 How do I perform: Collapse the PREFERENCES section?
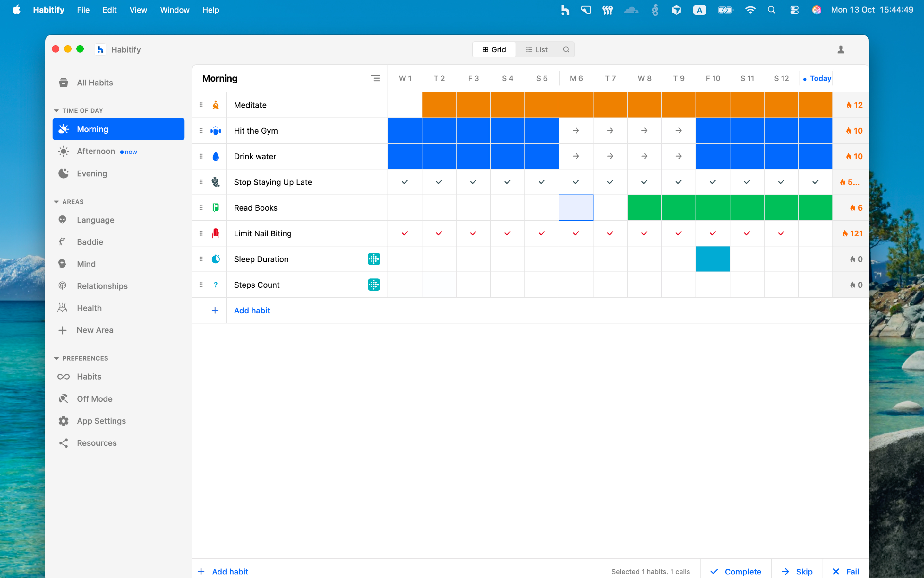point(56,358)
